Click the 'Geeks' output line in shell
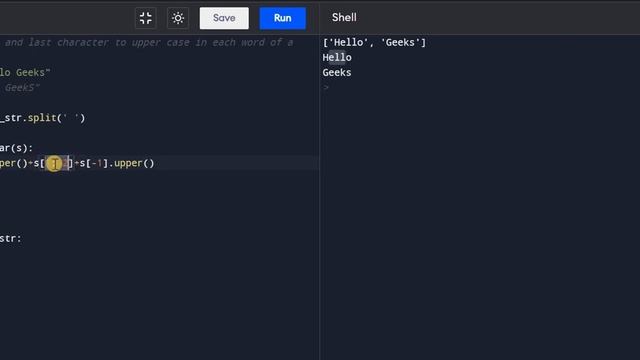Viewport: 640px width, 360px height. 337,73
